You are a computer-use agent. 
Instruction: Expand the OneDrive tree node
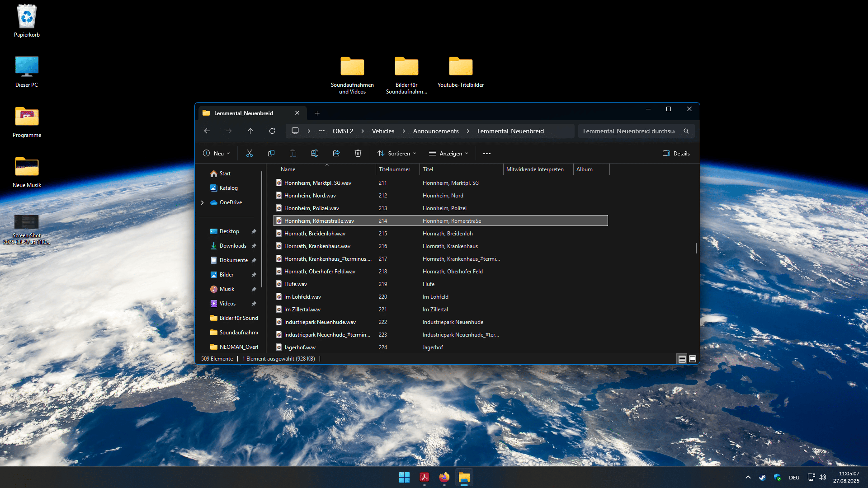click(x=203, y=202)
